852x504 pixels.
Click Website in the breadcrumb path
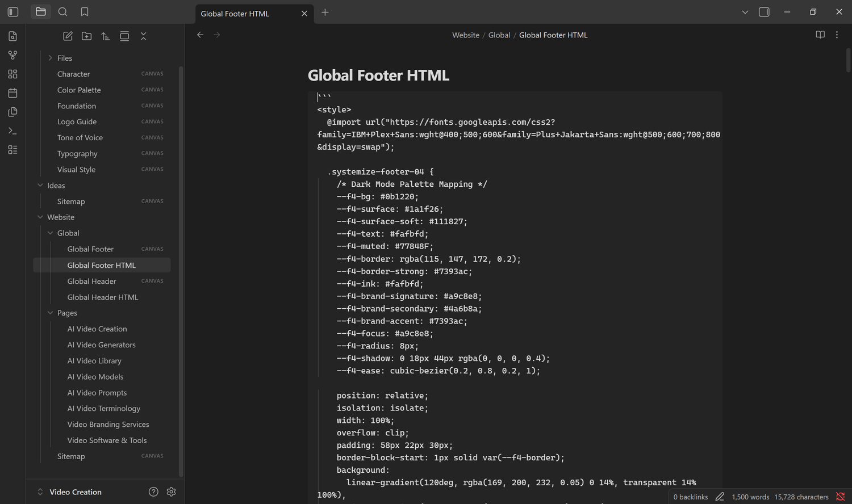coord(466,35)
